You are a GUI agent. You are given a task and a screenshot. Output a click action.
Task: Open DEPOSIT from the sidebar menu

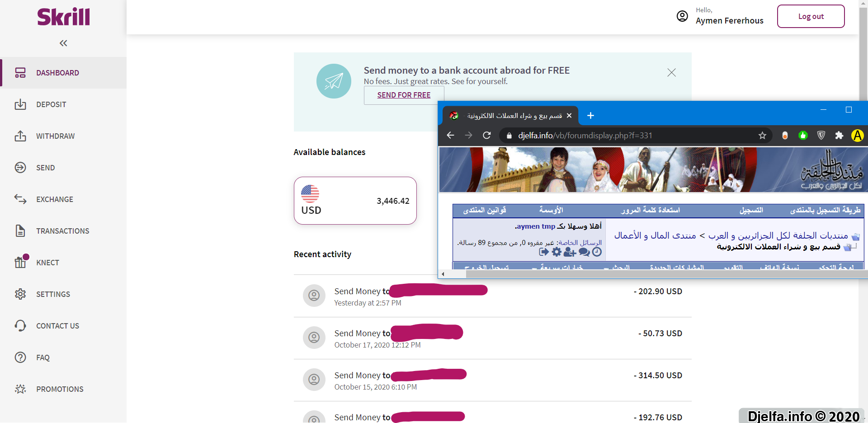click(x=51, y=104)
